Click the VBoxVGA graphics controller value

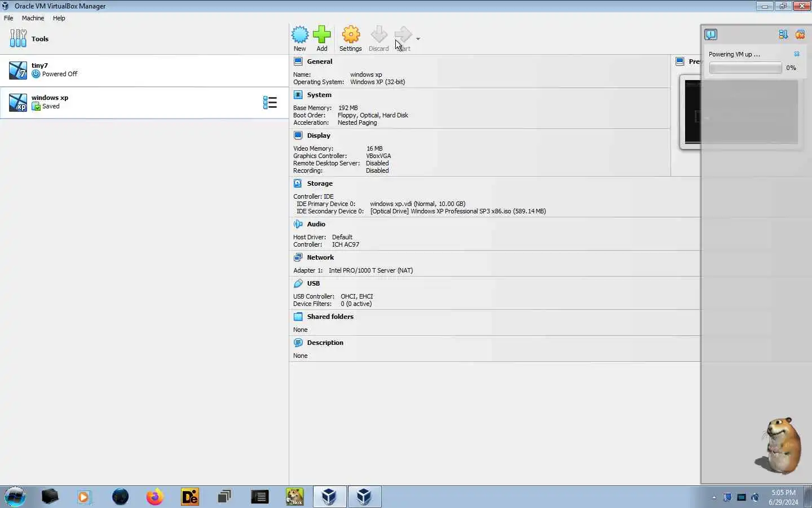click(x=378, y=156)
